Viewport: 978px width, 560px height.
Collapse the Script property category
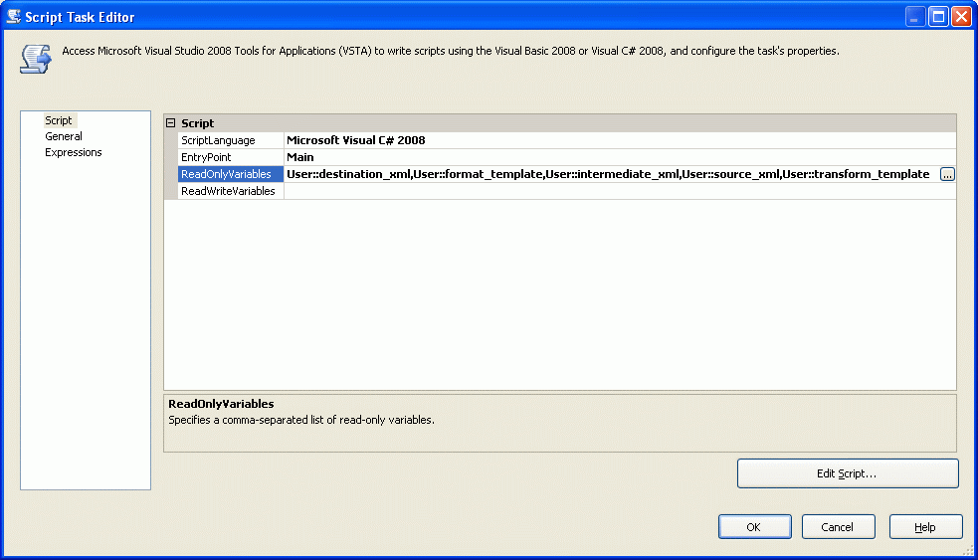point(171,123)
